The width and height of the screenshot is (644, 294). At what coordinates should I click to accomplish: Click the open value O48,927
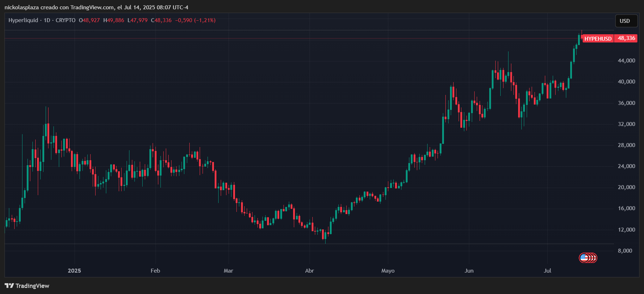pos(90,20)
